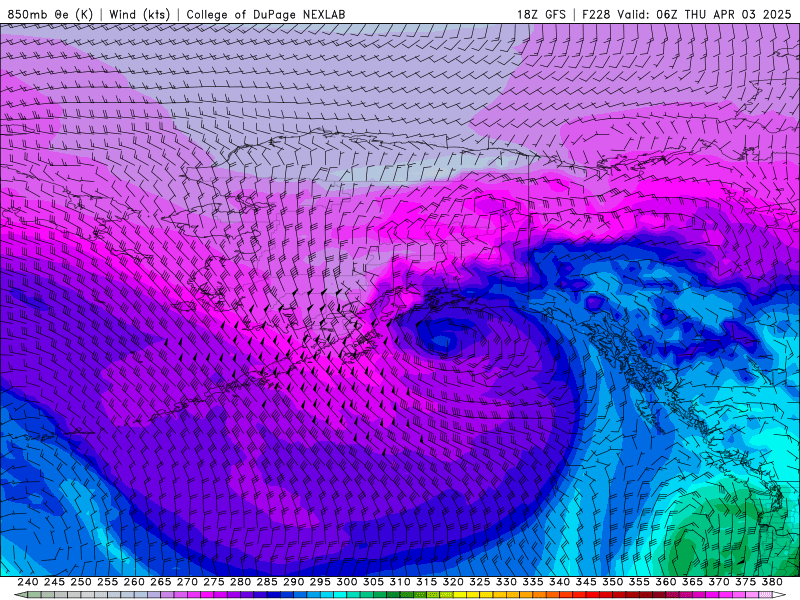Click the 380 color scale label
The width and height of the screenshot is (800, 600).
pos(772,582)
